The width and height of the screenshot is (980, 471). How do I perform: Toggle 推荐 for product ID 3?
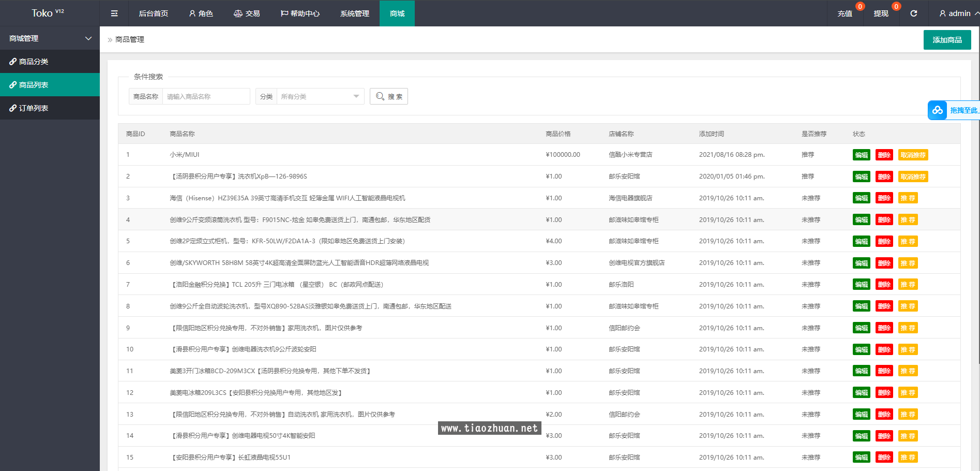tap(908, 198)
